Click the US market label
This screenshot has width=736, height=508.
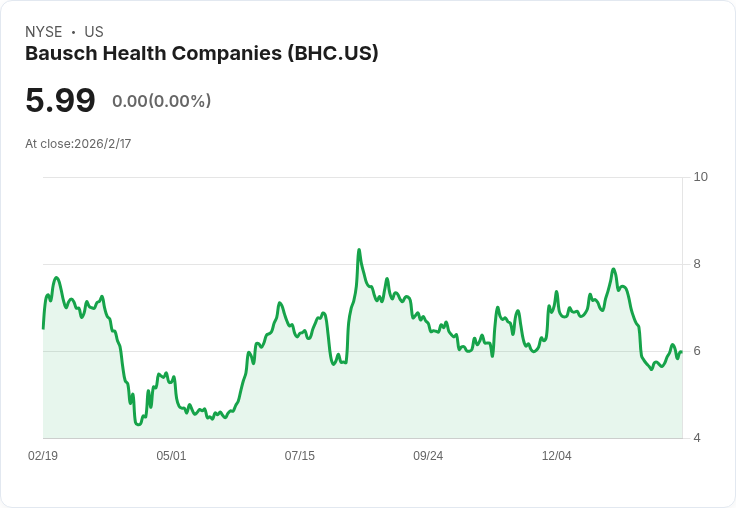click(x=94, y=32)
